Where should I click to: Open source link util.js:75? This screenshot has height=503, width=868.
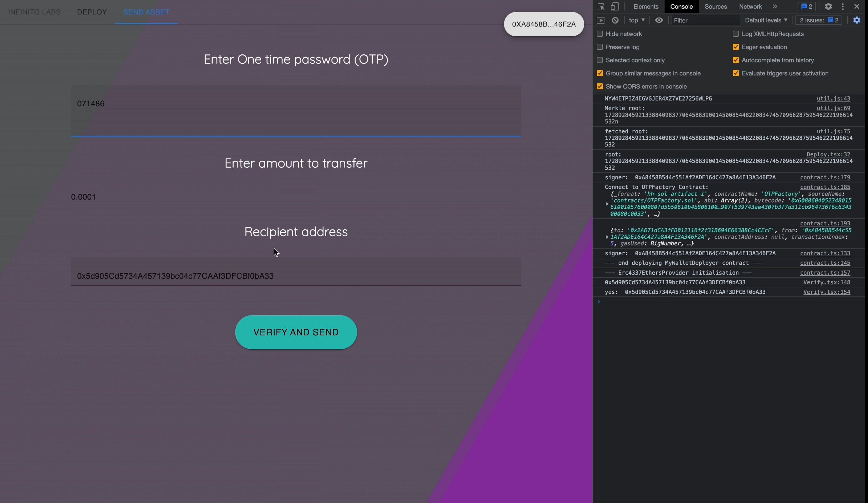pyautogui.click(x=833, y=131)
